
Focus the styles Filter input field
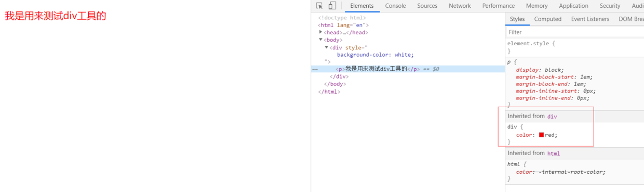[x=575, y=32]
